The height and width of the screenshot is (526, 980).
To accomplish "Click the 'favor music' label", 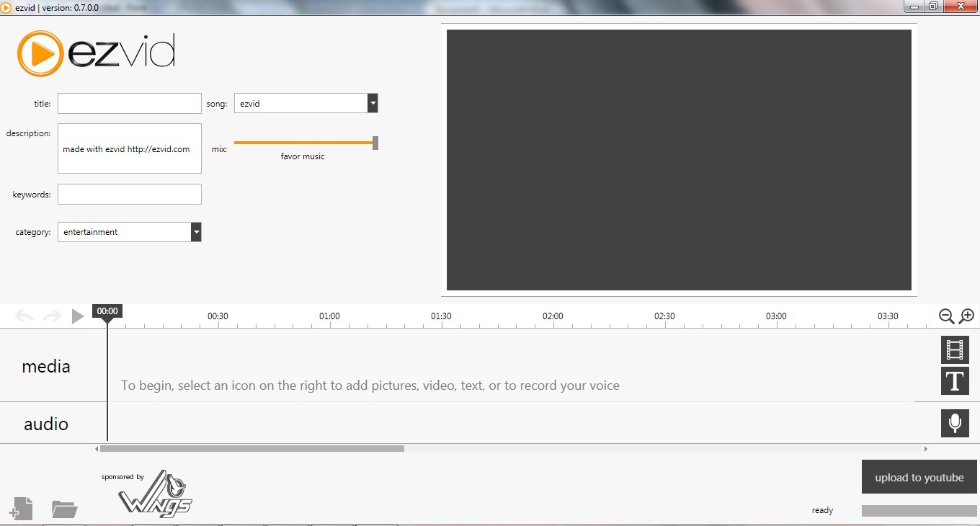I will 303,156.
